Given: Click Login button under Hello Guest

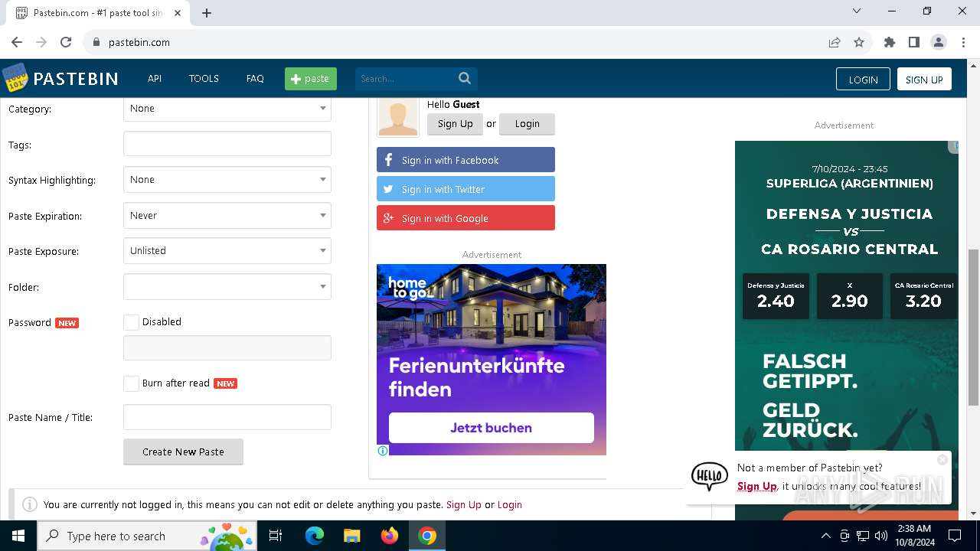Looking at the screenshot, I should pos(527,124).
